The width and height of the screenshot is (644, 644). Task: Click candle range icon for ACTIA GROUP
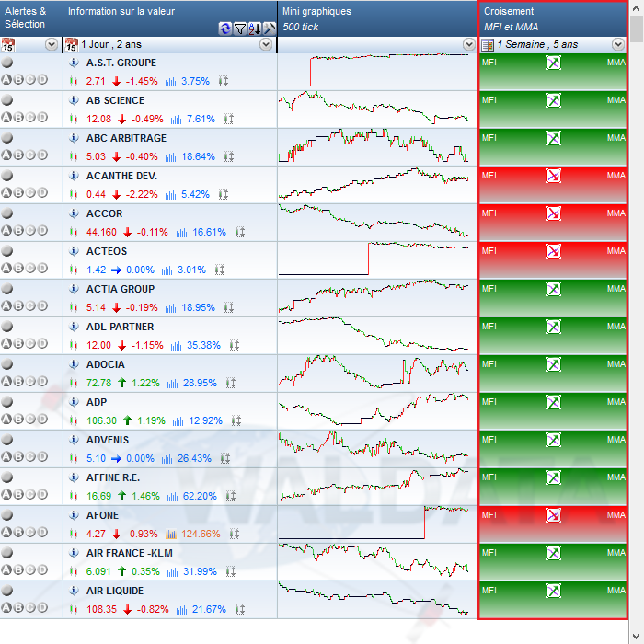click(229, 307)
